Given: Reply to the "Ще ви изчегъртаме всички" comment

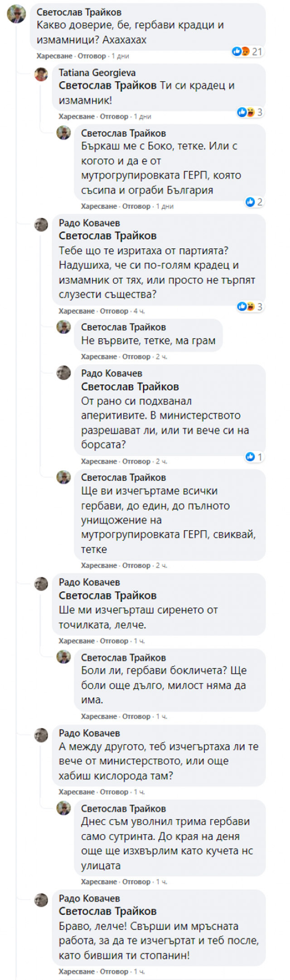Looking at the screenshot, I should pyautogui.click(x=136, y=565).
